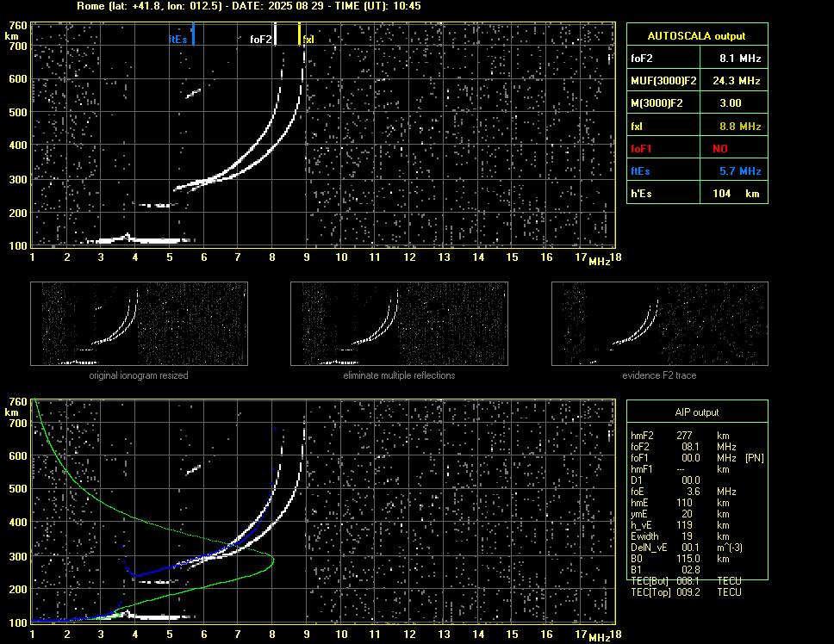Select the hmF2 277 km row in AIP output

point(681,436)
